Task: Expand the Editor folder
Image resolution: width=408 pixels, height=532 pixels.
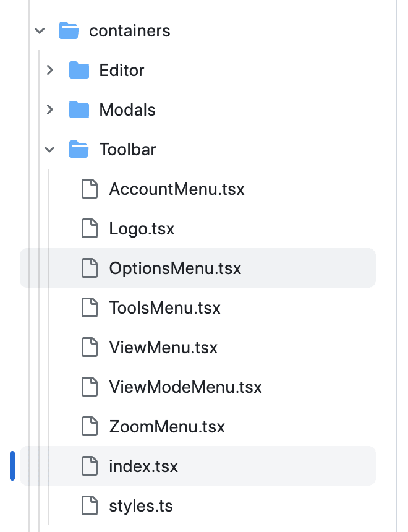Action: [x=50, y=70]
